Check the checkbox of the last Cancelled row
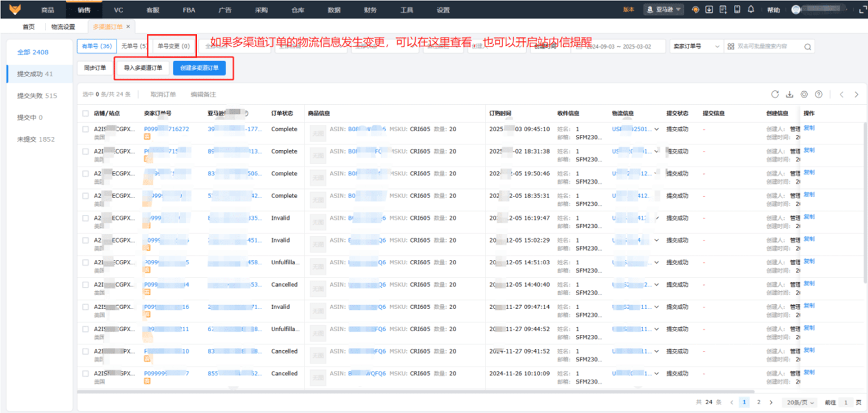This screenshot has height=413, width=868. [x=86, y=374]
